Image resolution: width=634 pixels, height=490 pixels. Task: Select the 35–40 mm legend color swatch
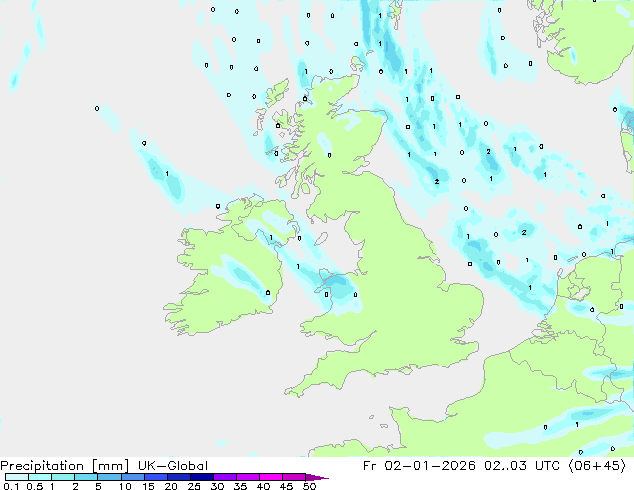[x=247, y=477]
